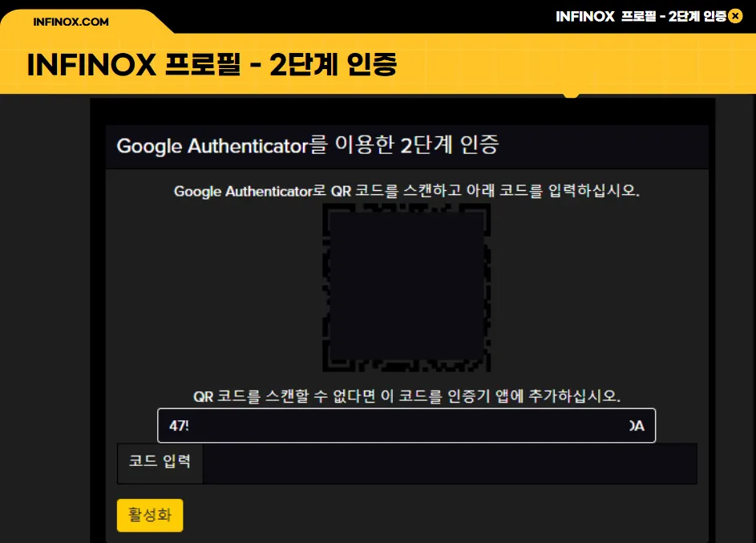
Task: Select the secret key text field
Action: pyautogui.click(x=406, y=425)
